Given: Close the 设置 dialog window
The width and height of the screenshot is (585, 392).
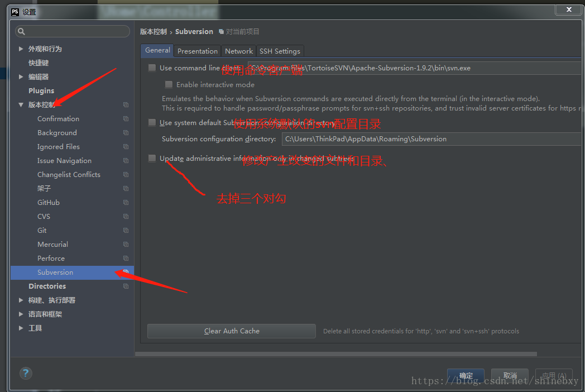Looking at the screenshot, I should (x=569, y=9).
